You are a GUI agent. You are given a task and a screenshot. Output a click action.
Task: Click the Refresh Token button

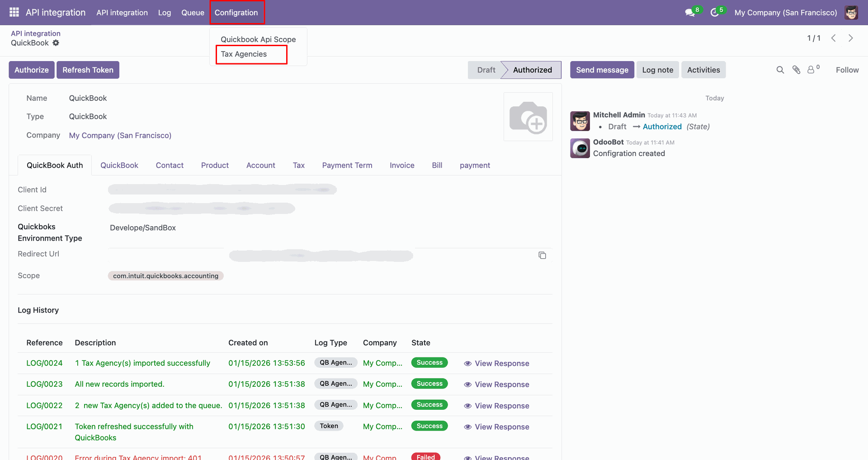pyautogui.click(x=88, y=70)
